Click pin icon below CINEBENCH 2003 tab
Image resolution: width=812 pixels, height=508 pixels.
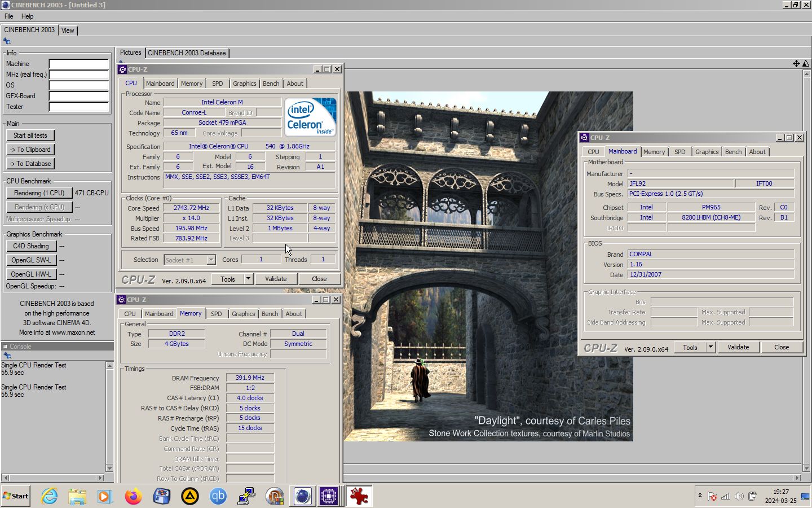7,41
